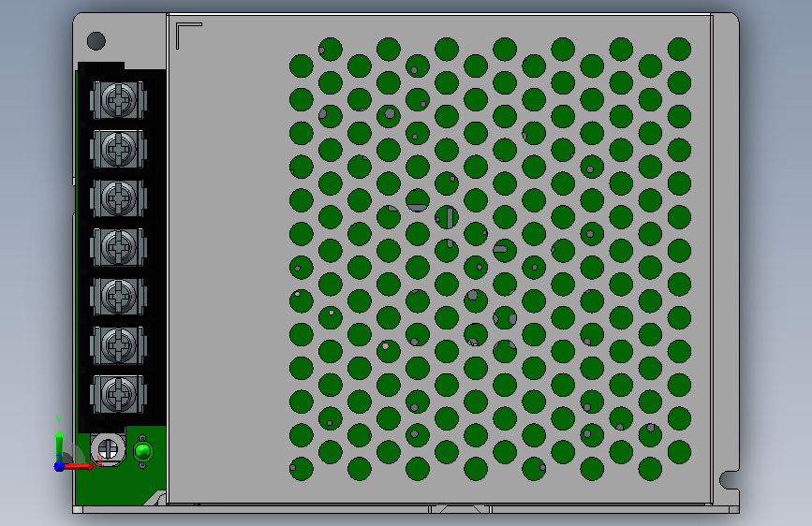Select the blue origin ball of the triad
This screenshot has width=812, height=526.
click(x=60, y=466)
